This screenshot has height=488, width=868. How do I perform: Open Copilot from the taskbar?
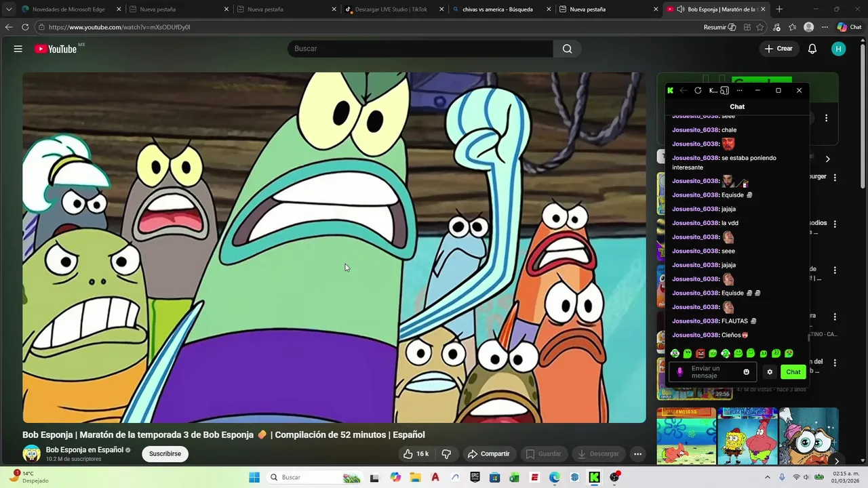pyautogui.click(x=395, y=477)
